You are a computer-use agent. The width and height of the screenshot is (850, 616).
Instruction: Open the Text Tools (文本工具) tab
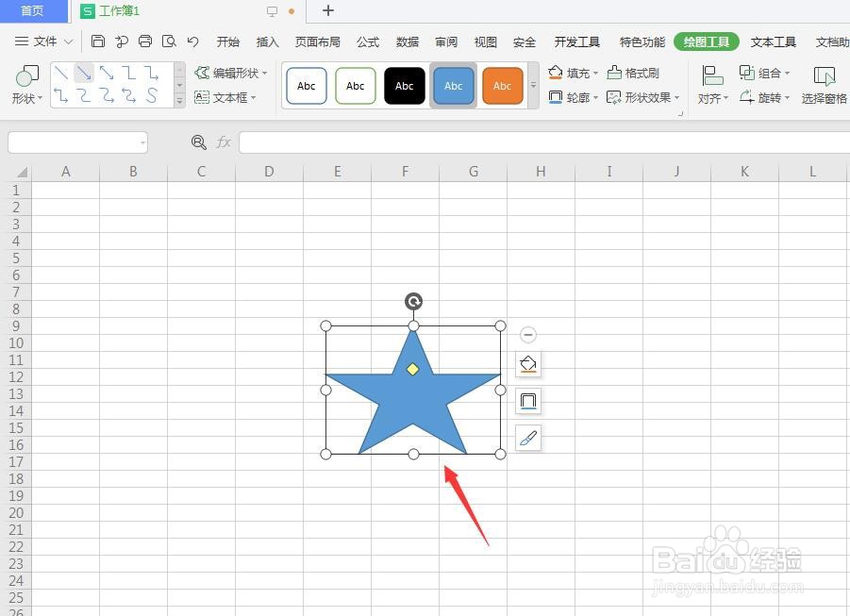tap(772, 42)
